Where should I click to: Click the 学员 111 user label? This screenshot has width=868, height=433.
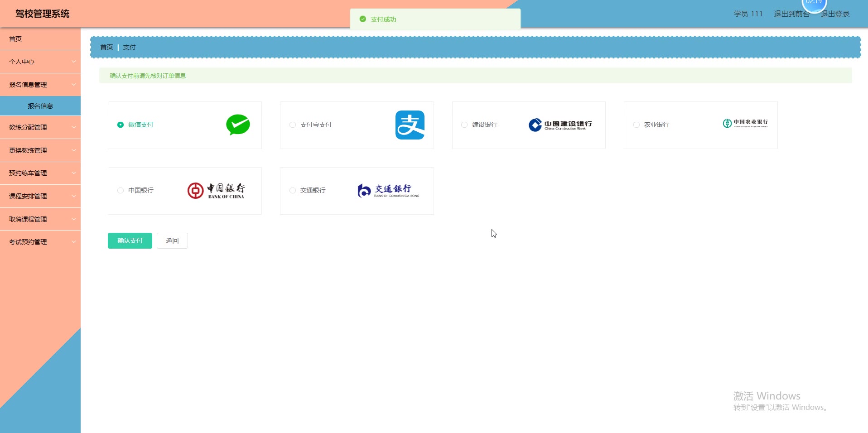point(748,14)
